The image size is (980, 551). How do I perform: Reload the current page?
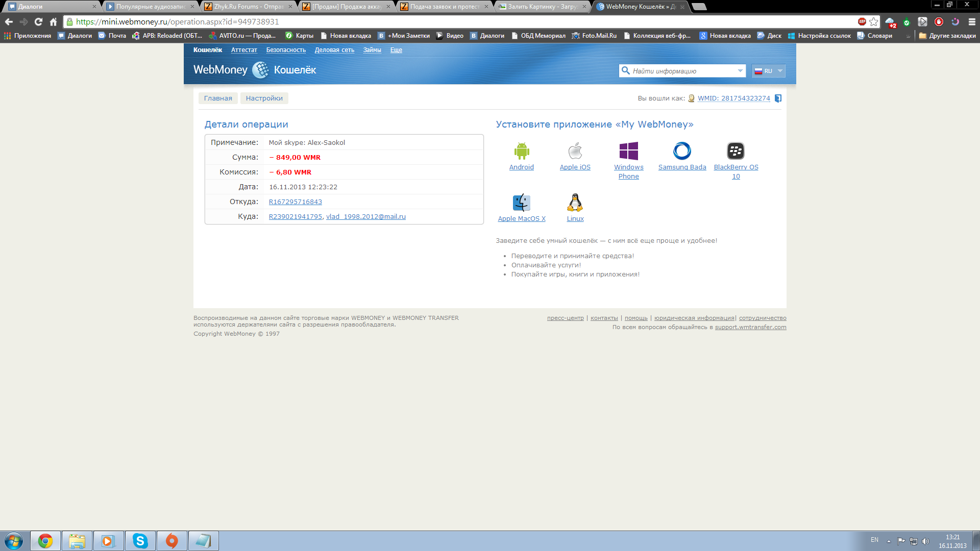tap(38, 22)
